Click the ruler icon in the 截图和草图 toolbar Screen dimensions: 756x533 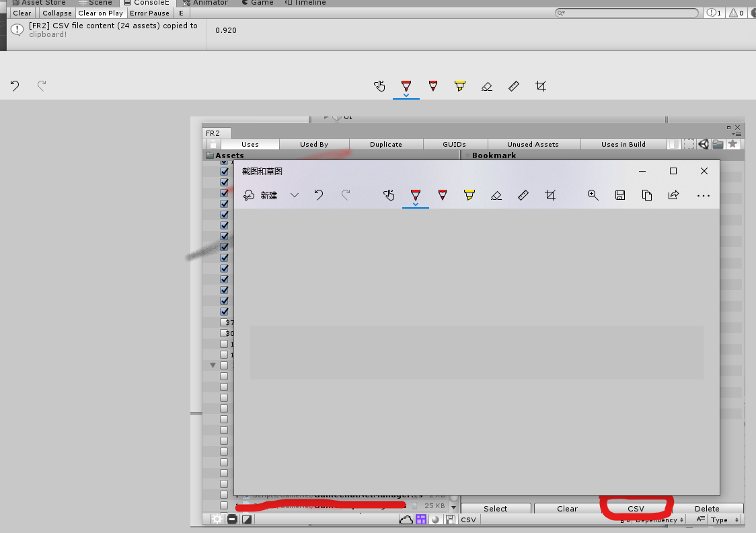tap(523, 194)
